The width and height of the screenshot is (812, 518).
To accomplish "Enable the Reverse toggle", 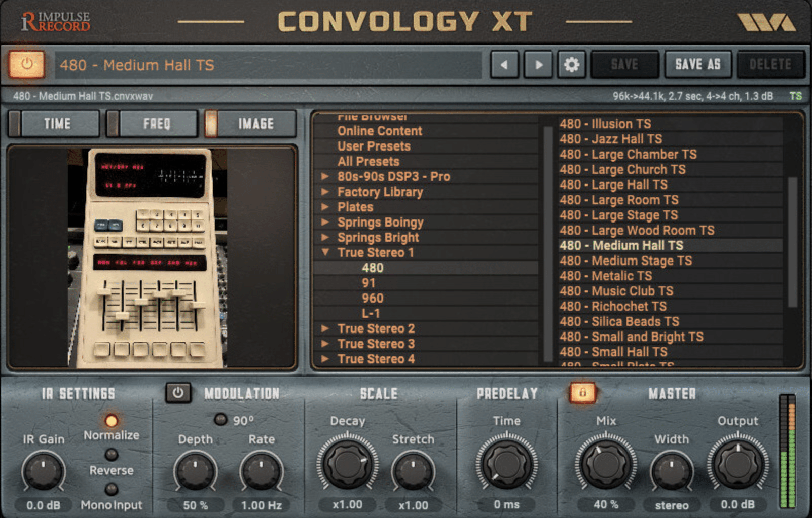I will tap(111, 455).
